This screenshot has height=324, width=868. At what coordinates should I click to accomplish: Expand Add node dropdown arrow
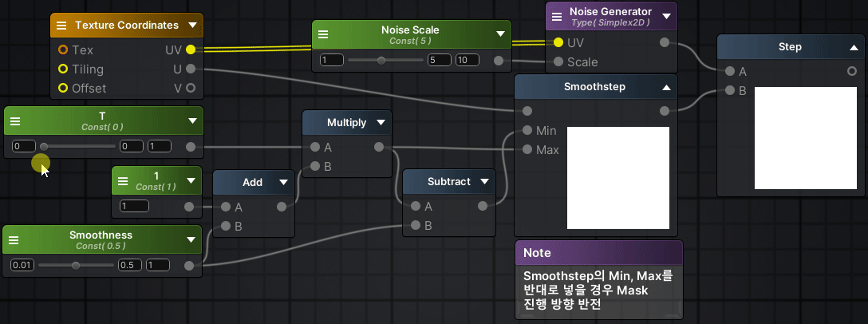pyautogui.click(x=283, y=182)
